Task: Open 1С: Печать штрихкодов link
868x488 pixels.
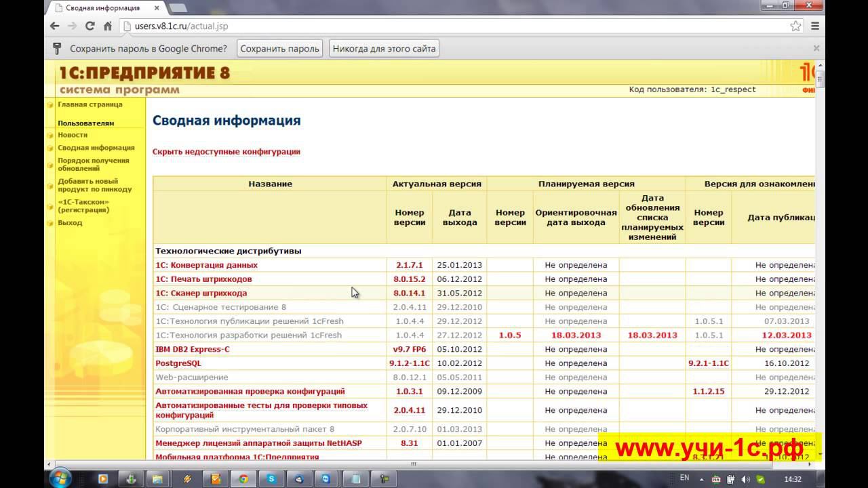Action: (x=203, y=279)
